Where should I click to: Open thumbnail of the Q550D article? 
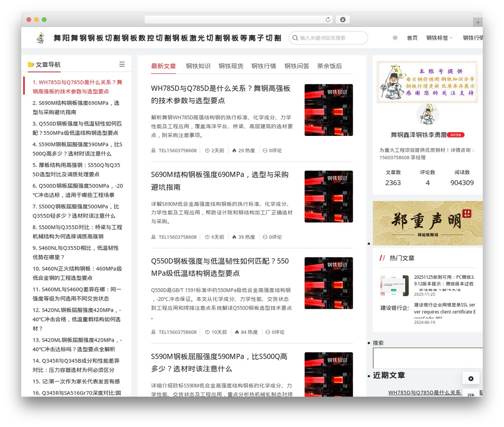click(329, 283)
